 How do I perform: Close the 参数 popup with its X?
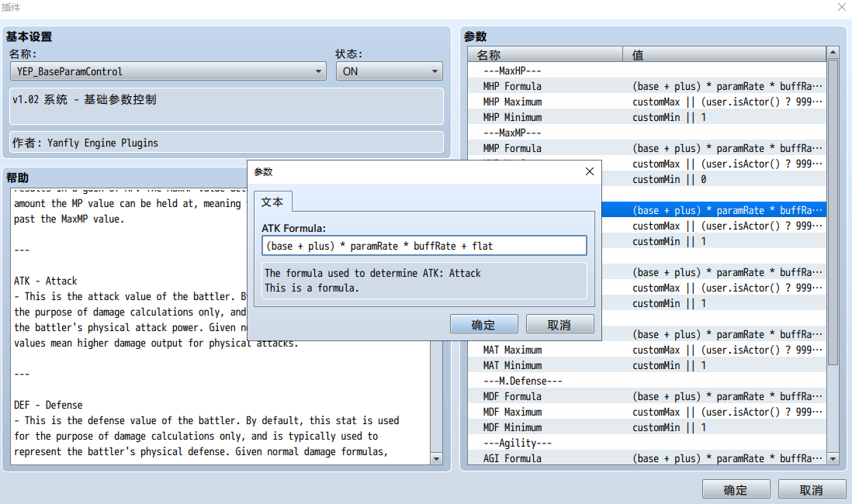(590, 171)
